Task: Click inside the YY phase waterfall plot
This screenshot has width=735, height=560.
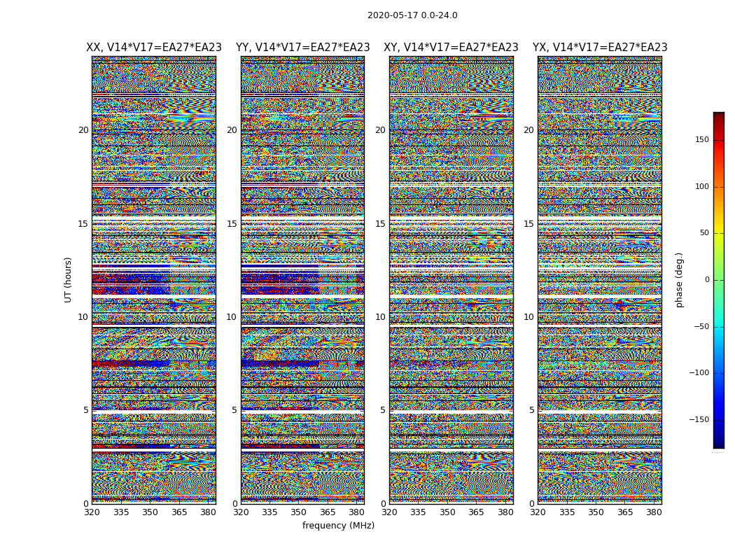Action: tap(303, 280)
